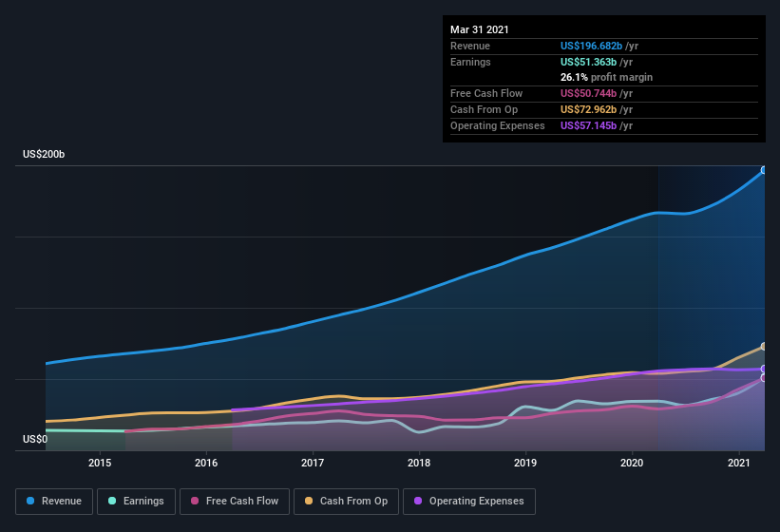780x532 pixels.
Task: Select the Operating Expenses end marker
Action: point(764,369)
